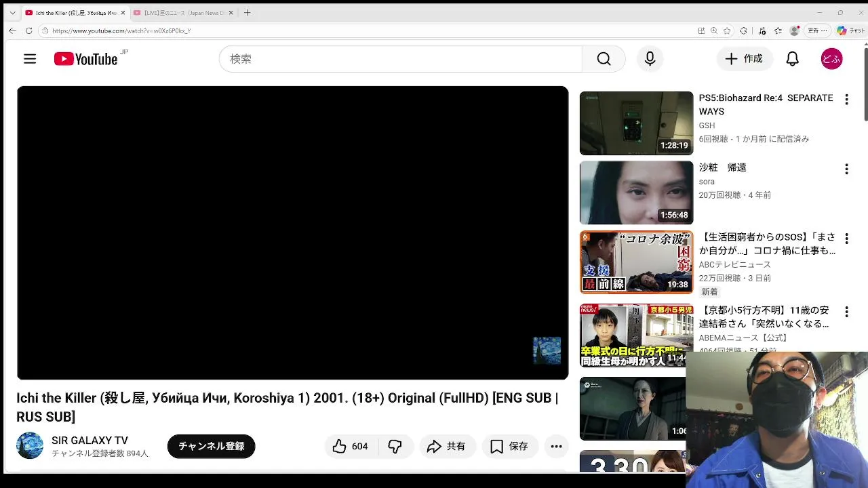Reload the page with refresh icon

[28, 30]
